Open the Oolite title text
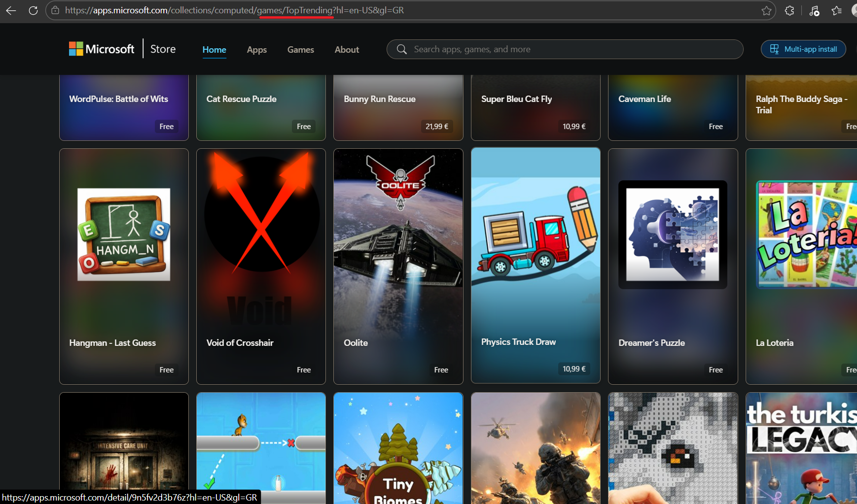Viewport: 857px width, 504px height. pyautogui.click(x=356, y=343)
